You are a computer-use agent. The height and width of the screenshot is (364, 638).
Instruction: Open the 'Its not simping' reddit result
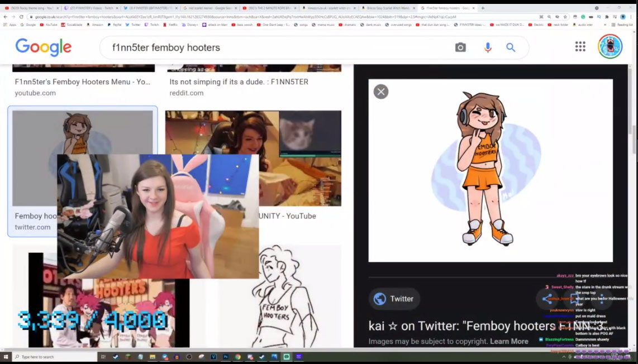tap(239, 82)
